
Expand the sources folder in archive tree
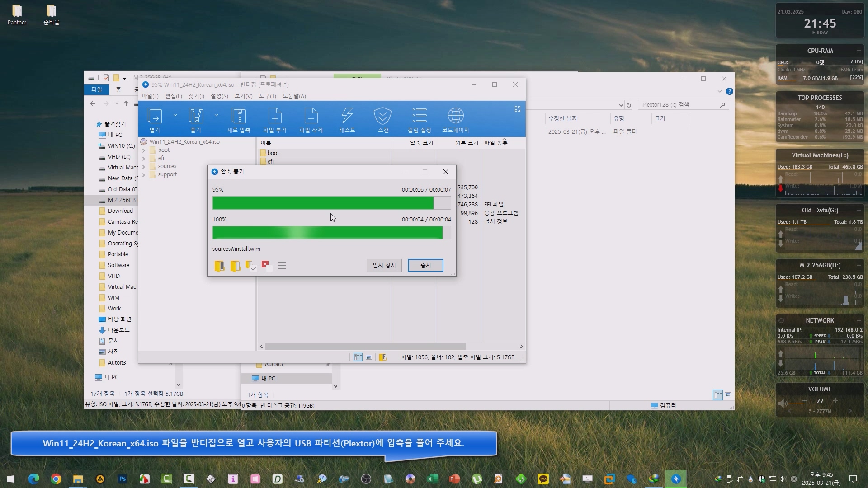[x=144, y=167]
